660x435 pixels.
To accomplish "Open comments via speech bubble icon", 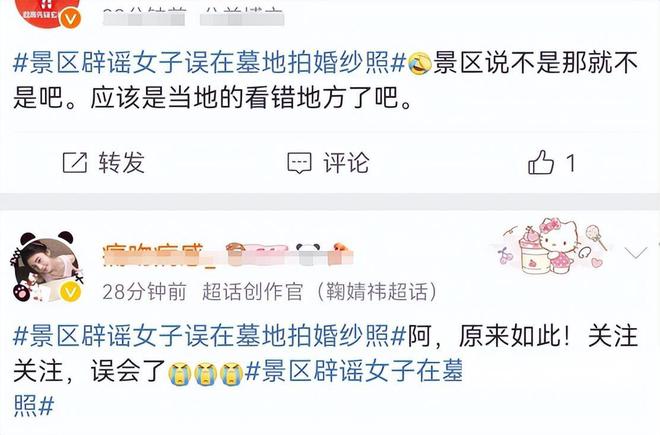I will tap(299, 163).
